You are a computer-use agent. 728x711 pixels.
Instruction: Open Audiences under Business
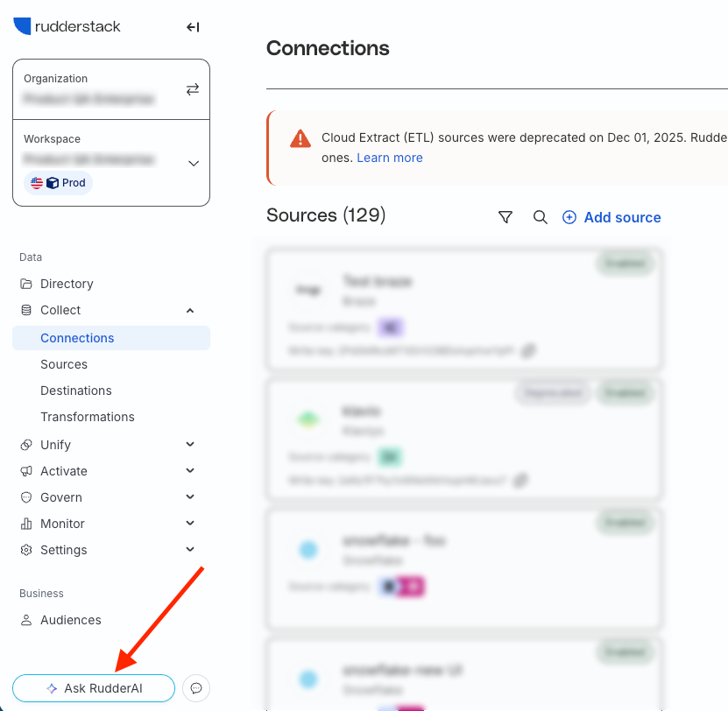(71, 620)
